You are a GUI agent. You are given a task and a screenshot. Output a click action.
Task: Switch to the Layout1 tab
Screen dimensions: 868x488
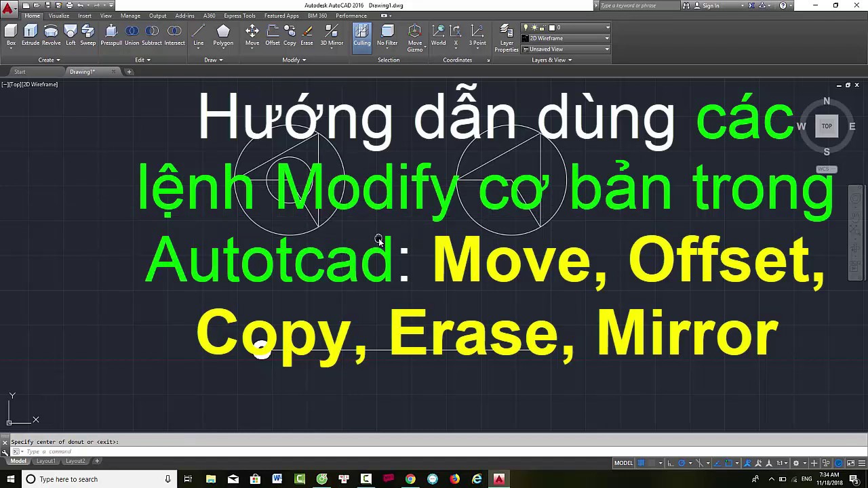coord(45,461)
